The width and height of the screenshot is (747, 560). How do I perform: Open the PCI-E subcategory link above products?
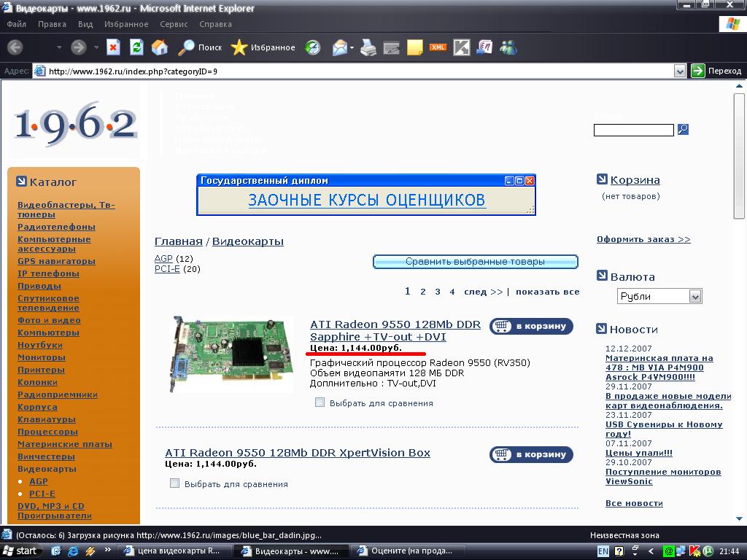pos(167,268)
